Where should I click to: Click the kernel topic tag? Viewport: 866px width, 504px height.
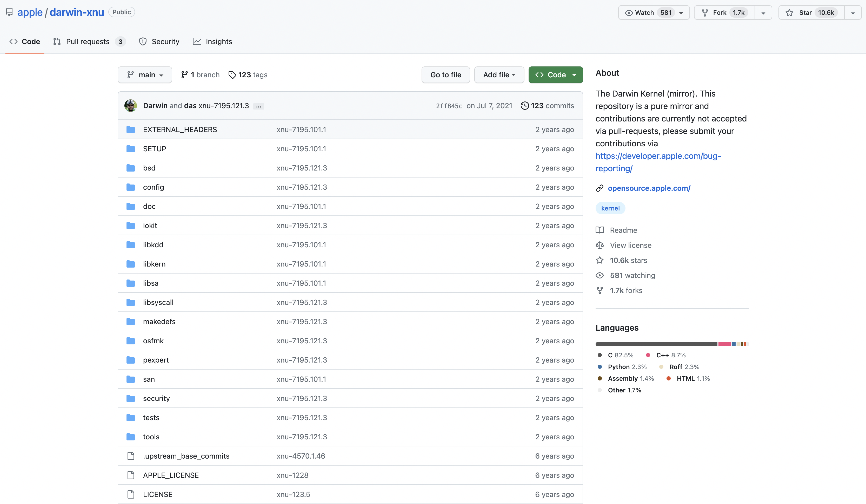pyautogui.click(x=610, y=208)
